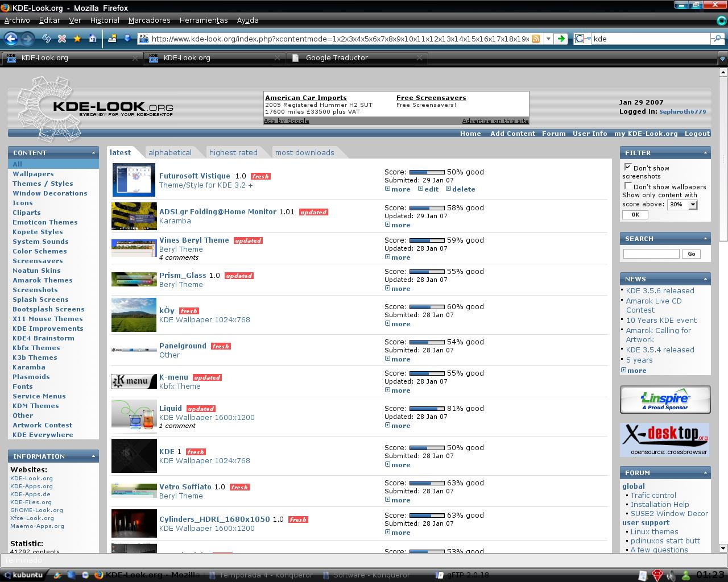
Task: Click the yellow star bookmarks icon
Action: click(x=77, y=39)
